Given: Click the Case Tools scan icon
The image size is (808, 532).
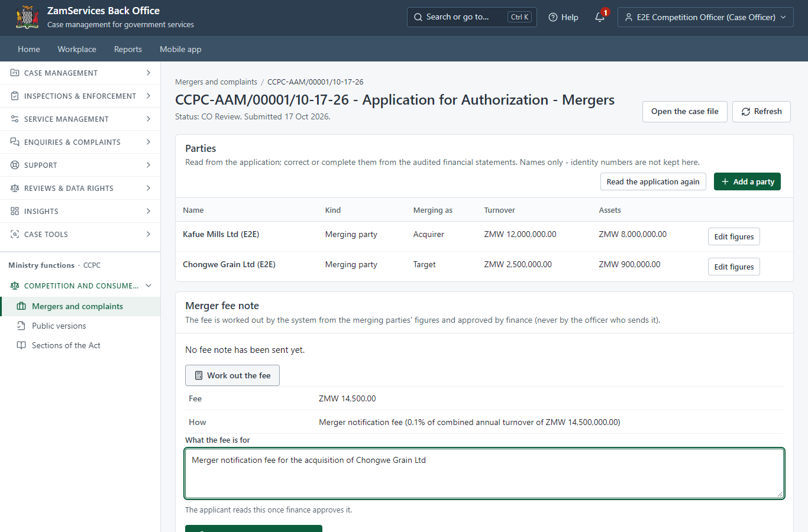Looking at the screenshot, I should (x=15, y=234).
